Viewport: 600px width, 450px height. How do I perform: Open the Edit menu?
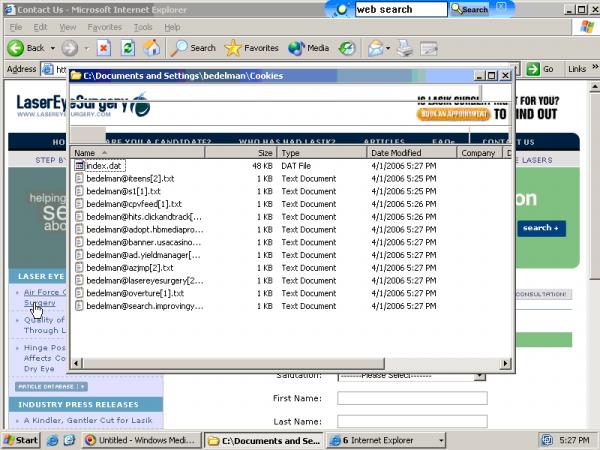[x=40, y=27]
